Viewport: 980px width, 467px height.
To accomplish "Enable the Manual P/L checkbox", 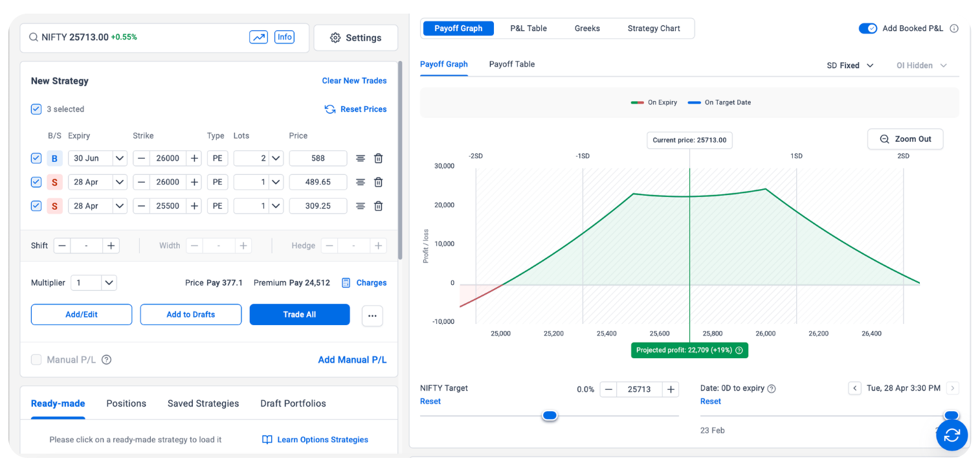I will pos(36,359).
